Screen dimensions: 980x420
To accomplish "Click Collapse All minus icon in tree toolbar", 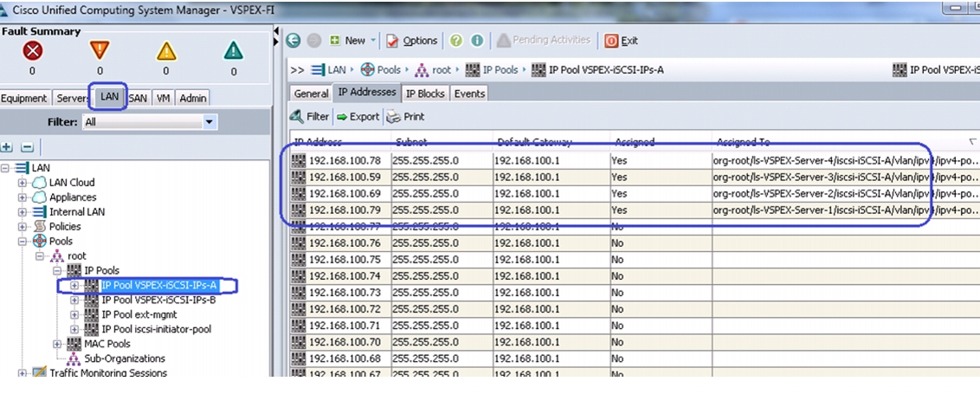I will click(x=27, y=147).
